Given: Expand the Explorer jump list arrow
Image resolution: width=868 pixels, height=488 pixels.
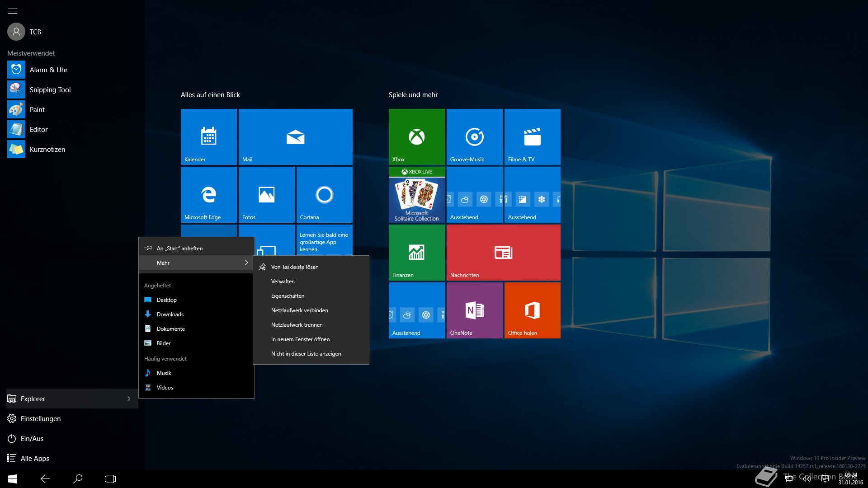Looking at the screenshot, I should [129, 399].
